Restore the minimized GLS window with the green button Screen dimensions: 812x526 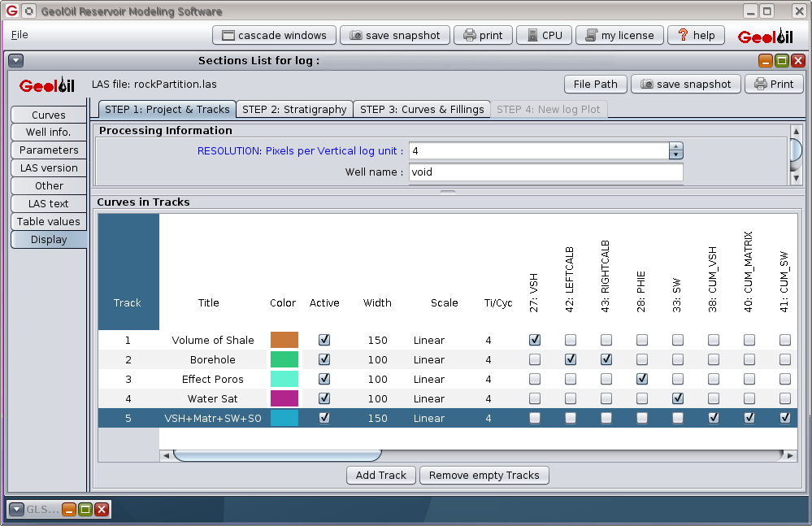pyautogui.click(x=85, y=510)
